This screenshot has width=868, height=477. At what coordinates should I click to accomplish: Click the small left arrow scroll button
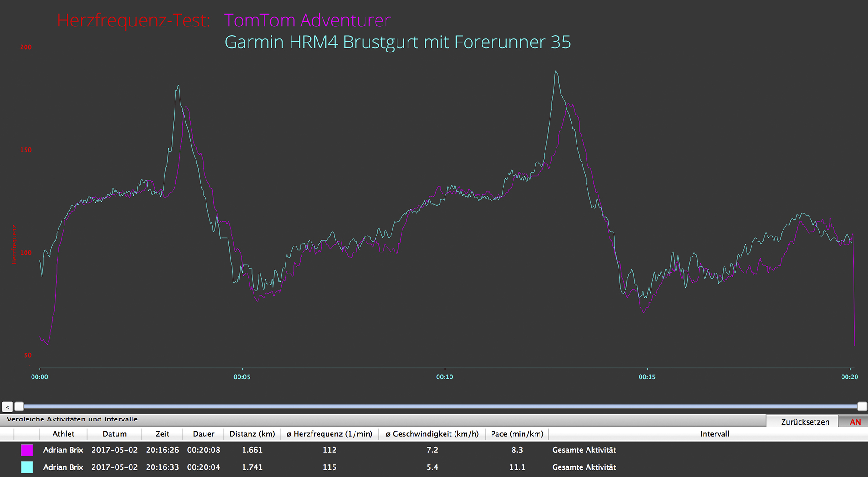click(7, 407)
